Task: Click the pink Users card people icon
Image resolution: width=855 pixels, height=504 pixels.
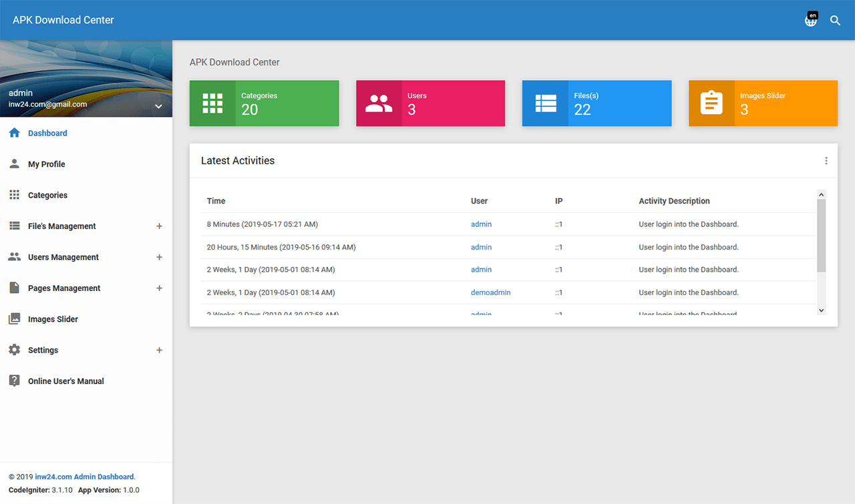Action: click(379, 103)
